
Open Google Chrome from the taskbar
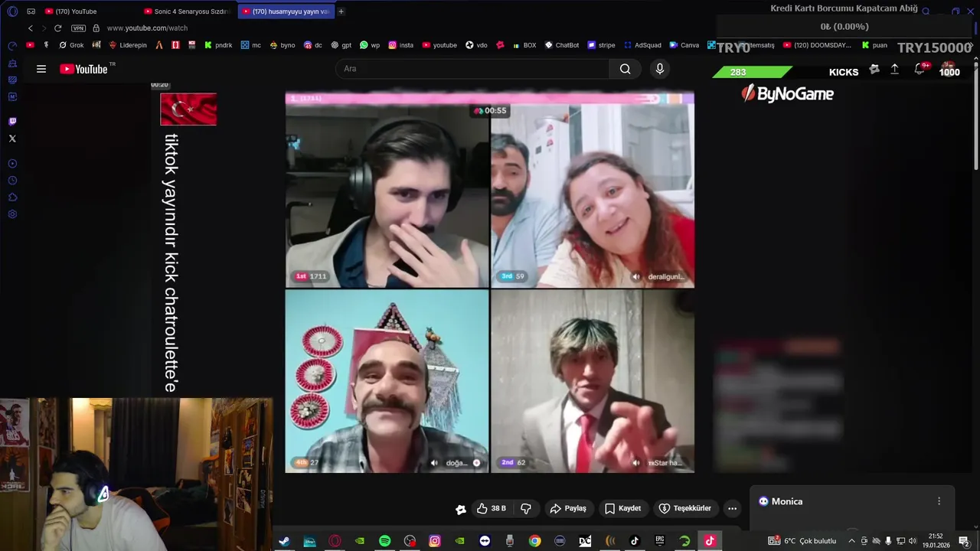(x=535, y=541)
